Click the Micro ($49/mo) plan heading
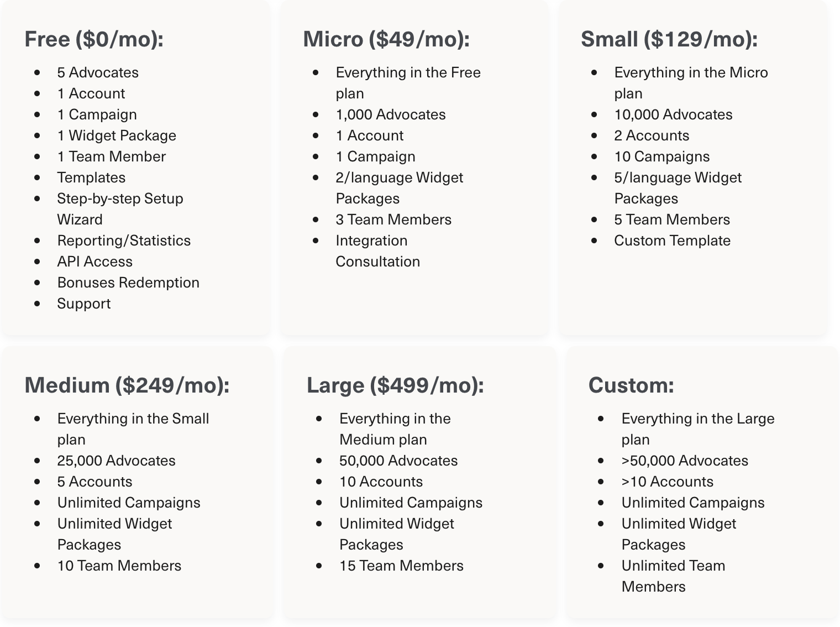The height and width of the screenshot is (627, 840). (x=386, y=39)
